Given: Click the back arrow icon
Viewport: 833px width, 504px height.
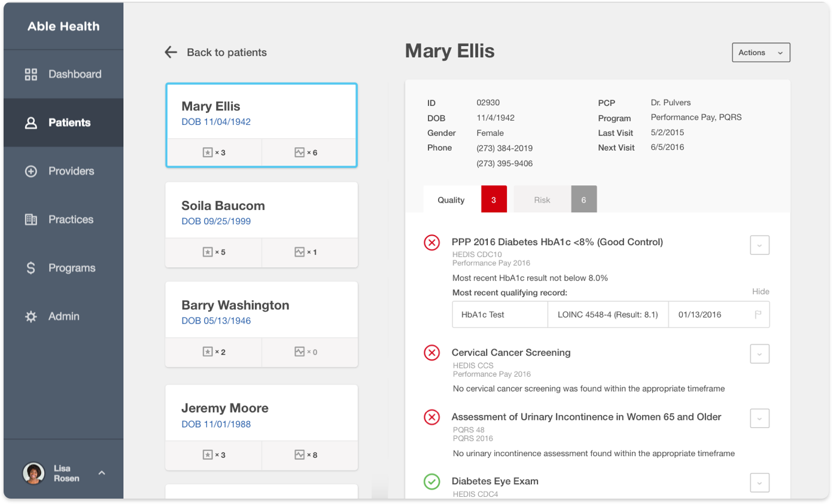Looking at the screenshot, I should [x=171, y=53].
